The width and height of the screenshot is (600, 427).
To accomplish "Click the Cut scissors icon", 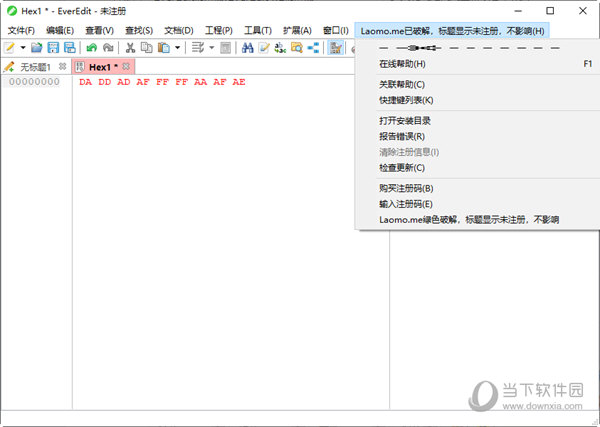I will point(130,48).
